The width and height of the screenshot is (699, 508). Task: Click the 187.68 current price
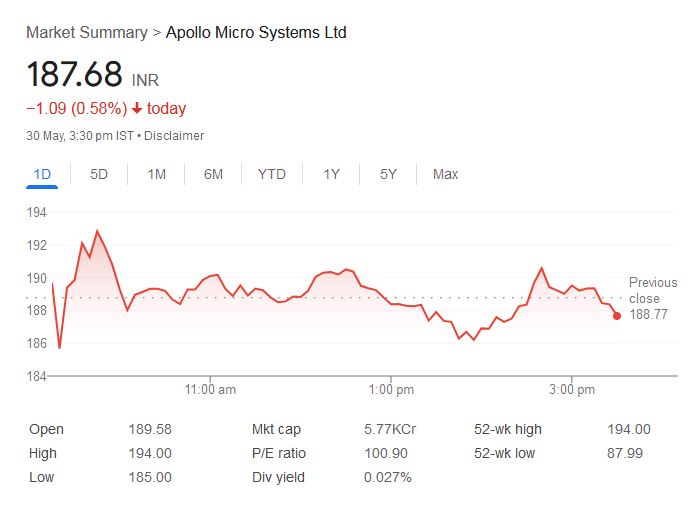pyautogui.click(x=74, y=75)
